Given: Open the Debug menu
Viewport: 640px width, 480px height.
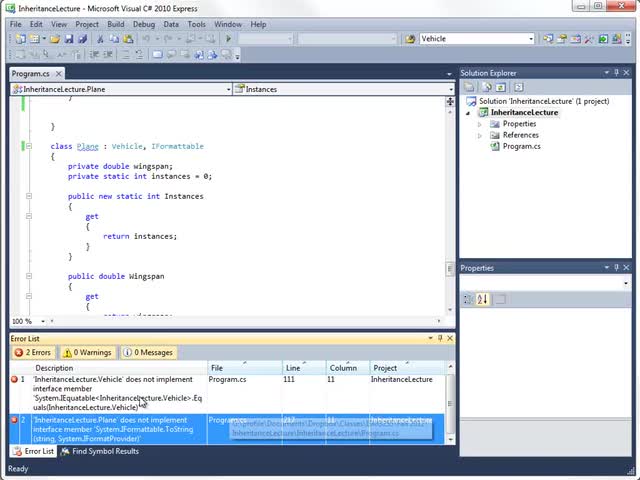Looking at the screenshot, I should pos(144,24).
